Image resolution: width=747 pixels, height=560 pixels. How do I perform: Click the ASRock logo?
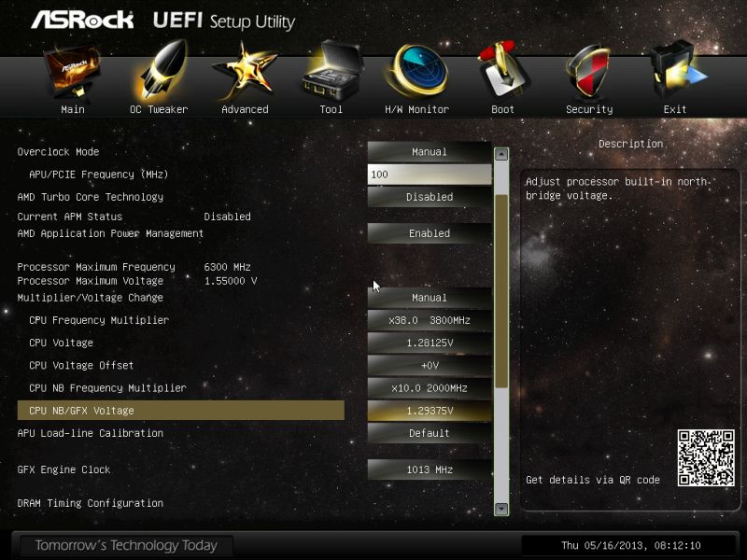click(82, 20)
